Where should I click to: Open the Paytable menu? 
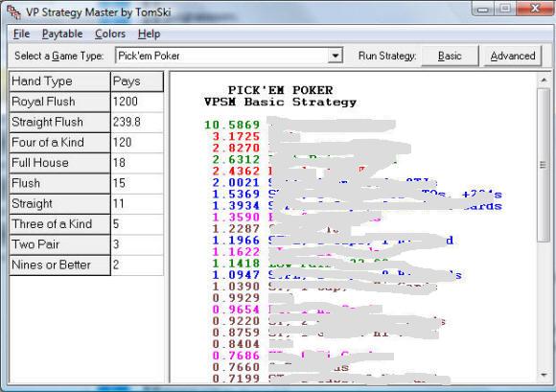pyautogui.click(x=62, y=34)
